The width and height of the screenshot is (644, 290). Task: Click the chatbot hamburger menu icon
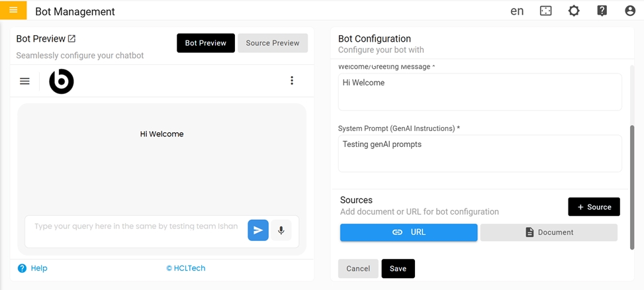pyautogui.click(x=24, y=81)
